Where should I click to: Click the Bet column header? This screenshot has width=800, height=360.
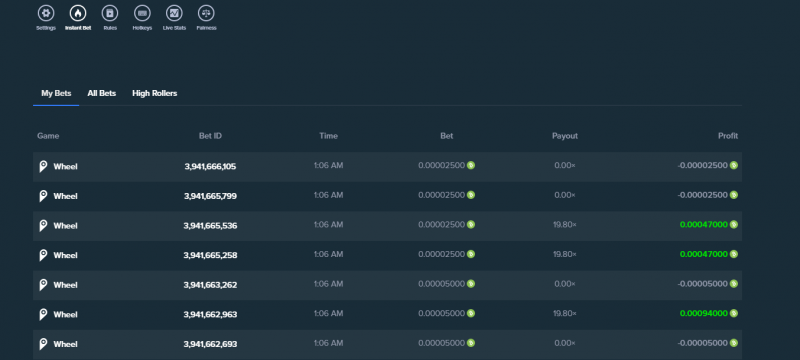pos(447,136)
